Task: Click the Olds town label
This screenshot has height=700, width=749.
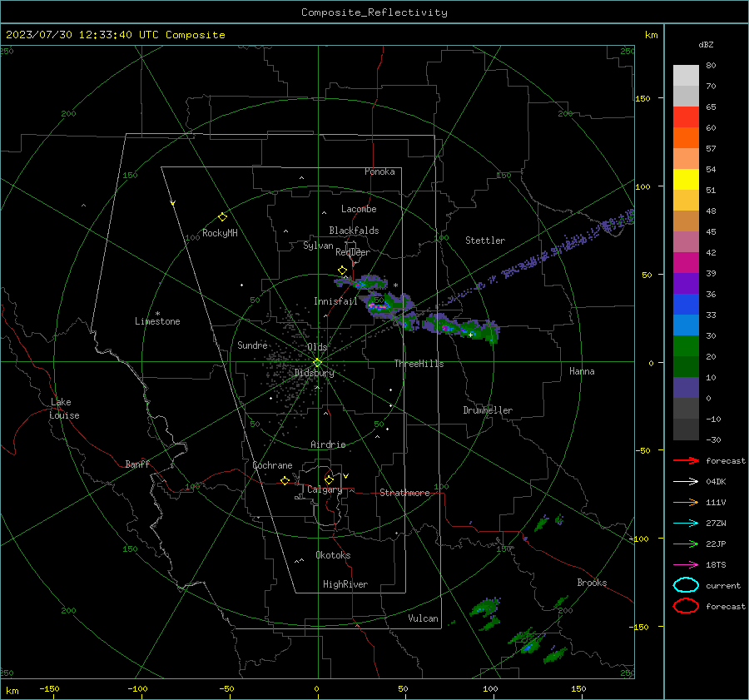Action: 317,347
